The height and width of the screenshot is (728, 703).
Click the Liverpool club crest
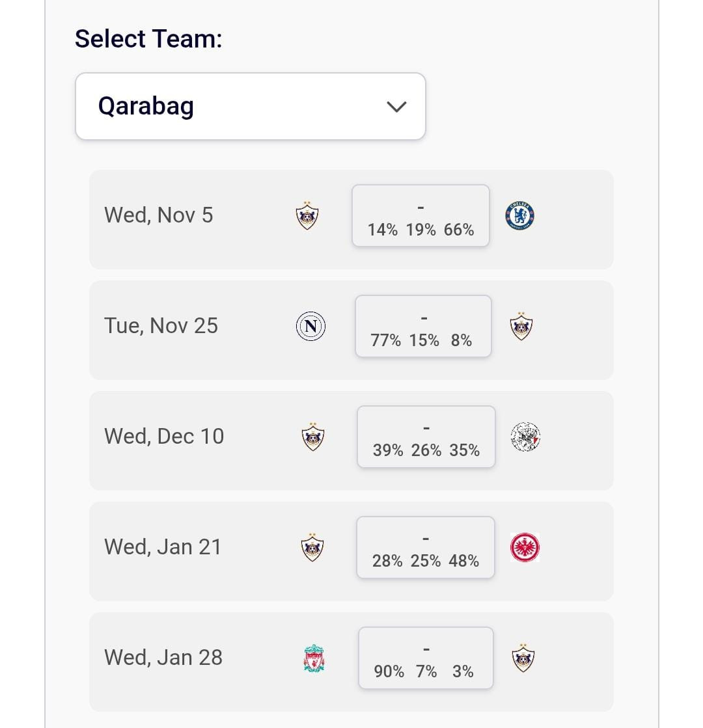314,658
